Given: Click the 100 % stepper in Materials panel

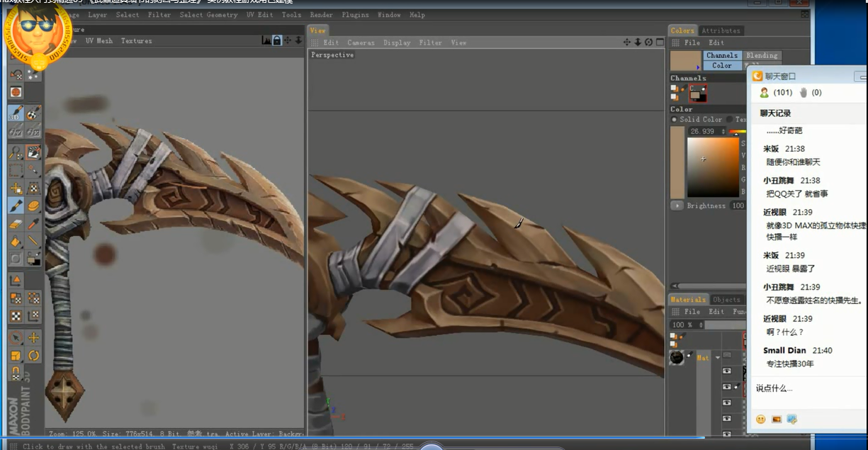Looking at the screenshot, I should click(x=700, y=325).
